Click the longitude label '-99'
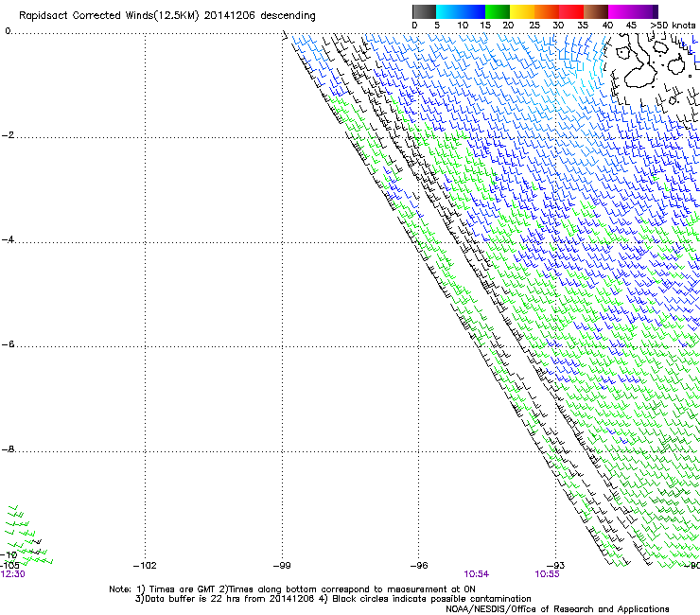The image size is (700, 615). point(282,566)
